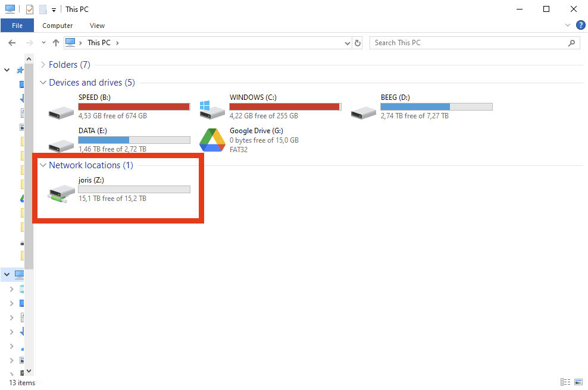
Task: Open the File menu
Action: click(17, 26)
